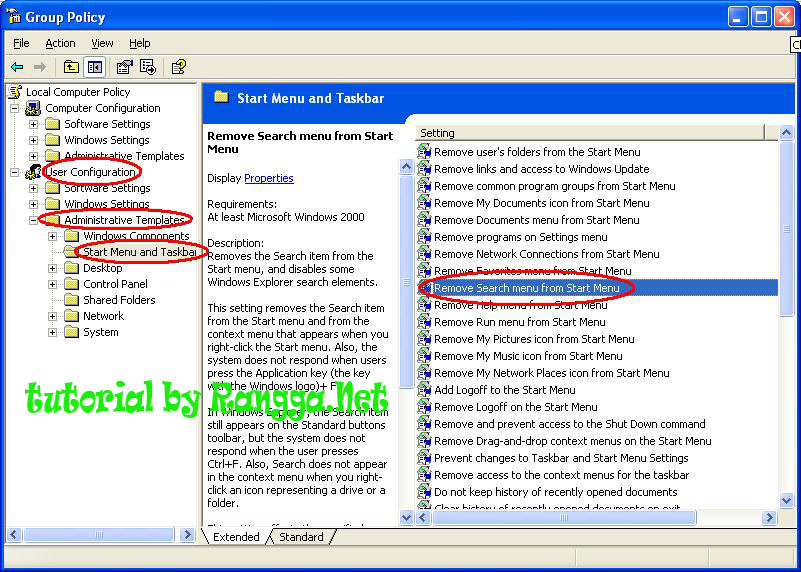The width and height of the screenshot is (801, 572).
Task: Expand Software Settings under Computer Configuration
Action: click(34, 124)
